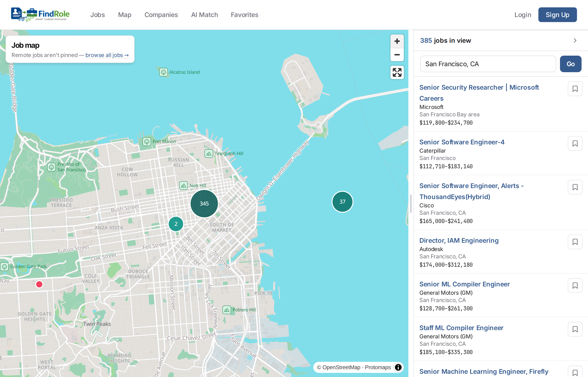Screen dimensions: 588x377
Task: Click the Twin Peaks map label
Action: pos(97,324)
